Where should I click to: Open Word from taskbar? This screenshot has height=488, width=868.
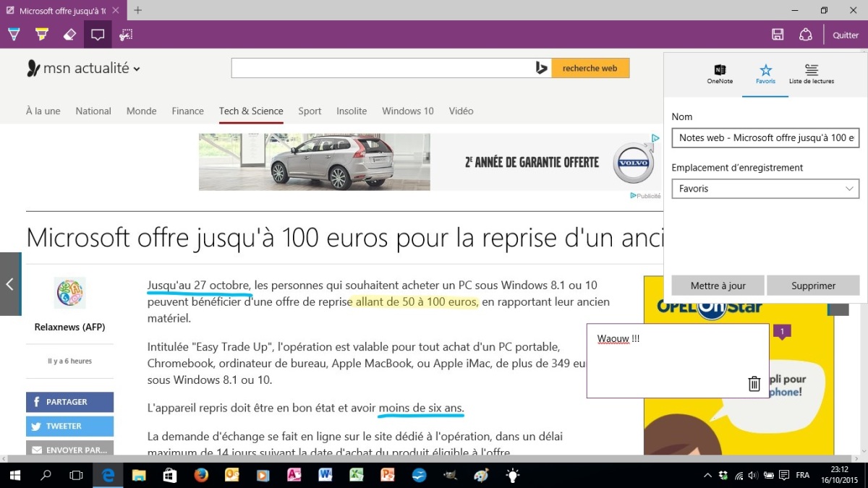(x=325, y=475)
